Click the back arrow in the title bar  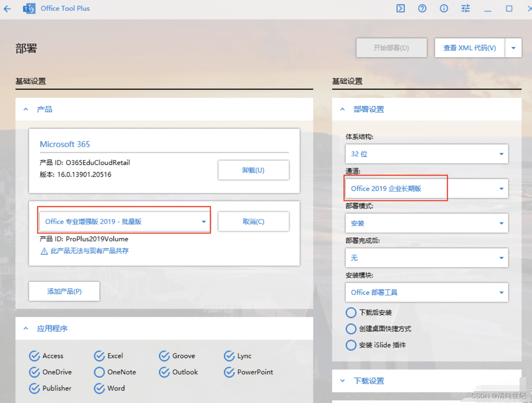click(7, 8)
